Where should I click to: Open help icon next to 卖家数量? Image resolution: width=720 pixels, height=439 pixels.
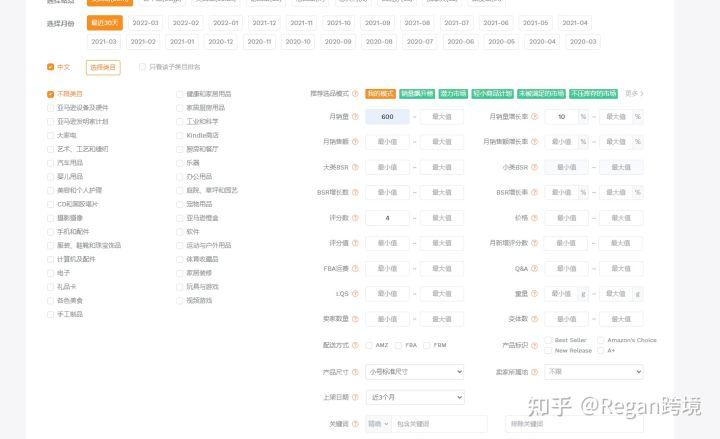coord(355,319)
